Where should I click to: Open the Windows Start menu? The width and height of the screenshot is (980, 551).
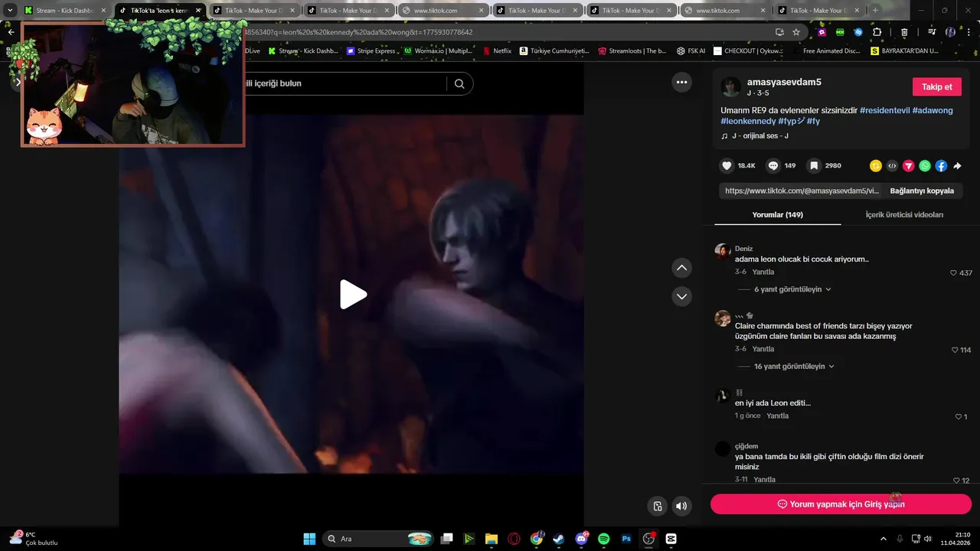click(309, 539)
